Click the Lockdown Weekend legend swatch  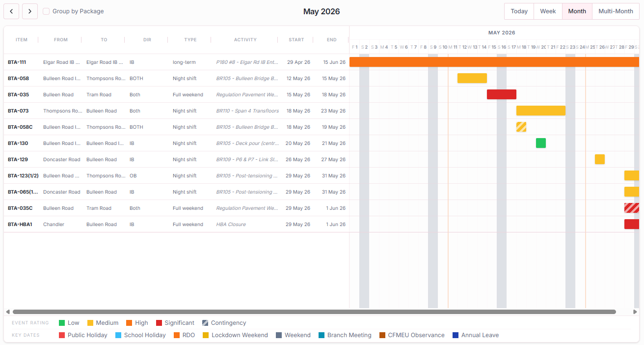click(206, 335)
